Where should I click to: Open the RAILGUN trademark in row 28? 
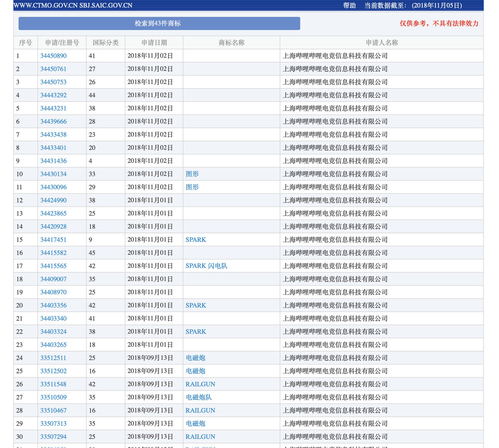[200, 410]
